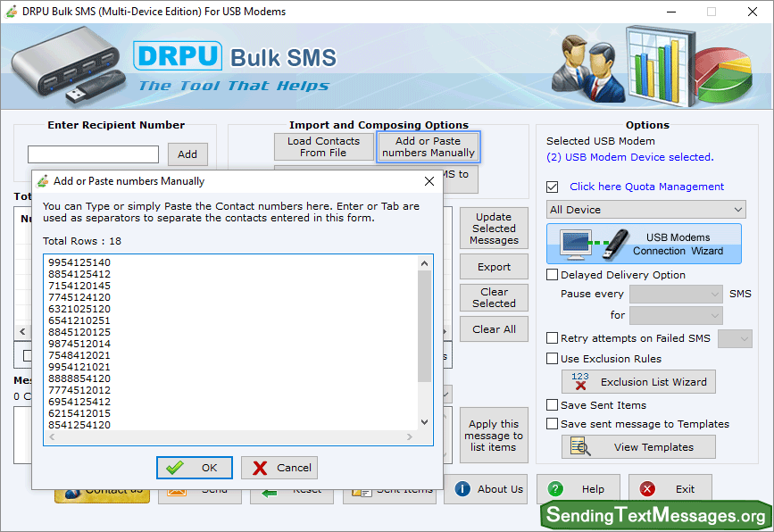Viewport: 774px width, 532px height.
Task: Click number 8541254120 in the list
Action: coord(79,425)
